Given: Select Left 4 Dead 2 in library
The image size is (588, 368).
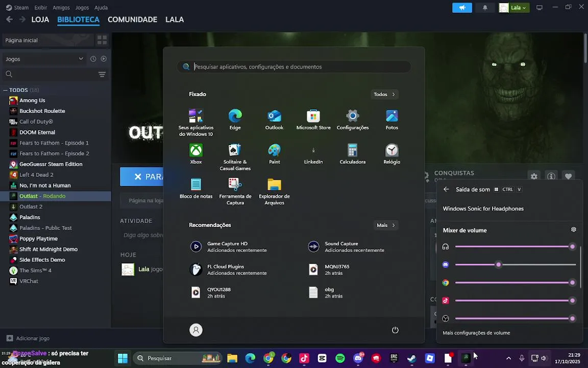Looking at the screenshot, I should [x=56, y=175].
